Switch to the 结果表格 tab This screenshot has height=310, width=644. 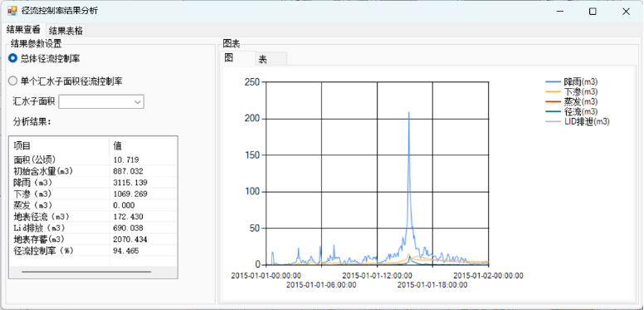[x=66, y=31]
